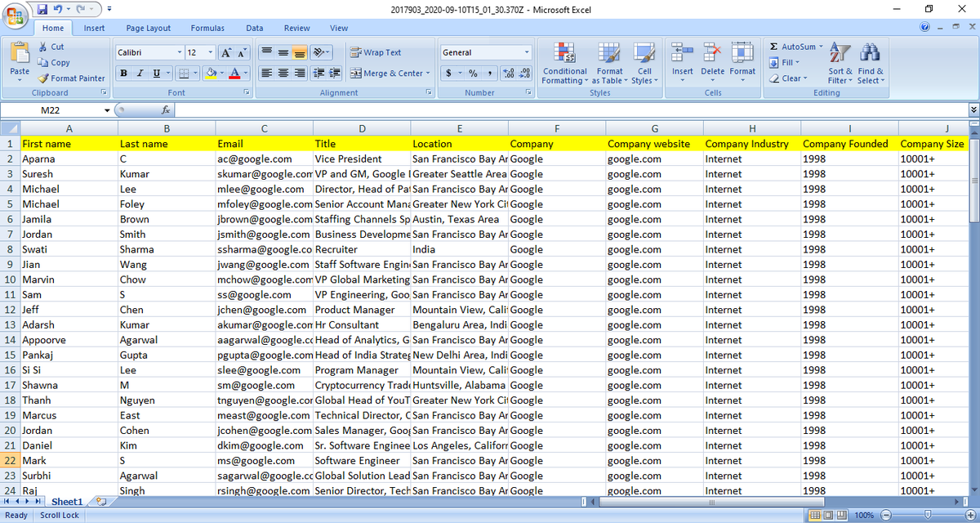This screenshot has height=523, width=980.
Task: Open the round Office button menu
Action: coord(16,16)
